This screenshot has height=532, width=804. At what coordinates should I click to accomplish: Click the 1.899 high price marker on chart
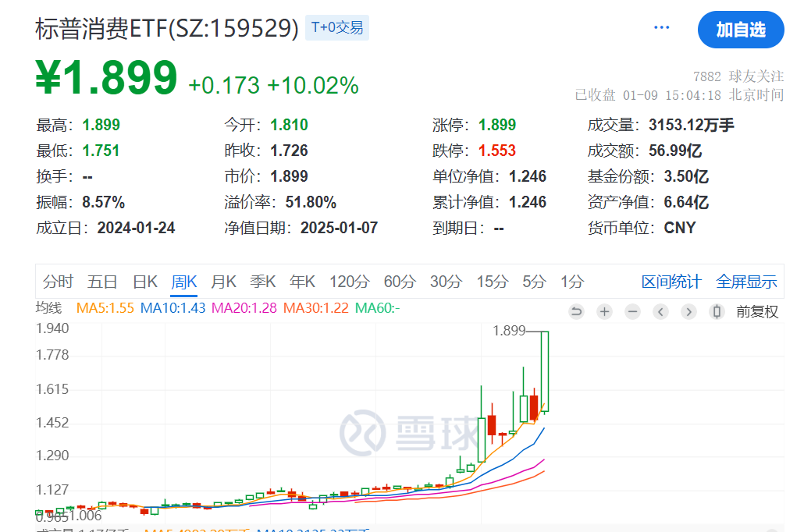[x=509, y=331]
